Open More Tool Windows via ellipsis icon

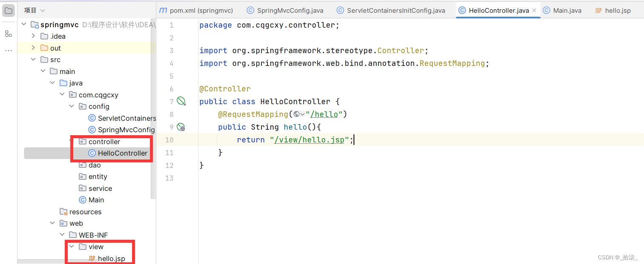[8, 50]
